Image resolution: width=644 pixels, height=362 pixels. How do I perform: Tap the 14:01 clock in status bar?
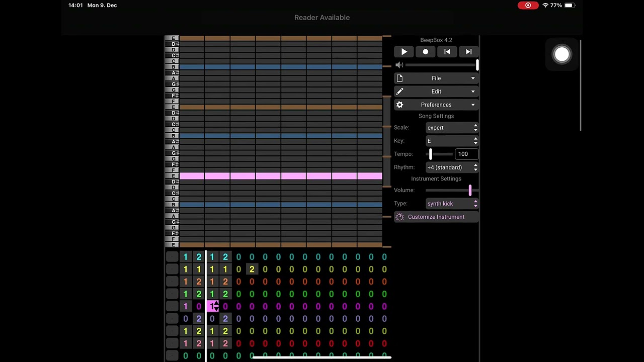coord(75,5)
